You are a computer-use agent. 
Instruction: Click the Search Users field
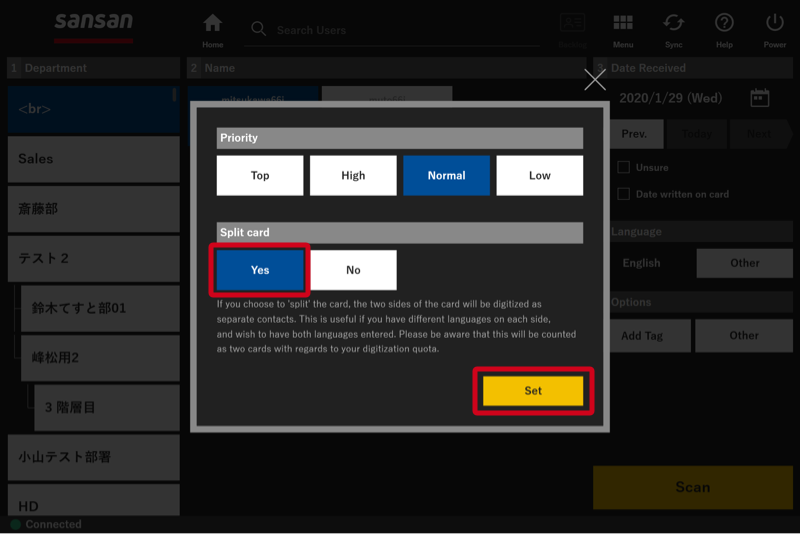(400, 30)
